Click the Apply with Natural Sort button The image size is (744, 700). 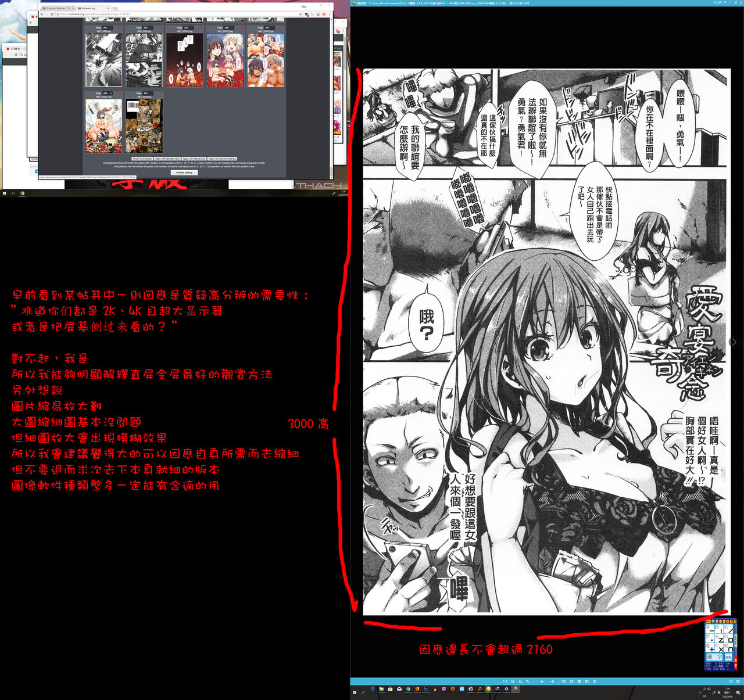(x=195, y=159)
